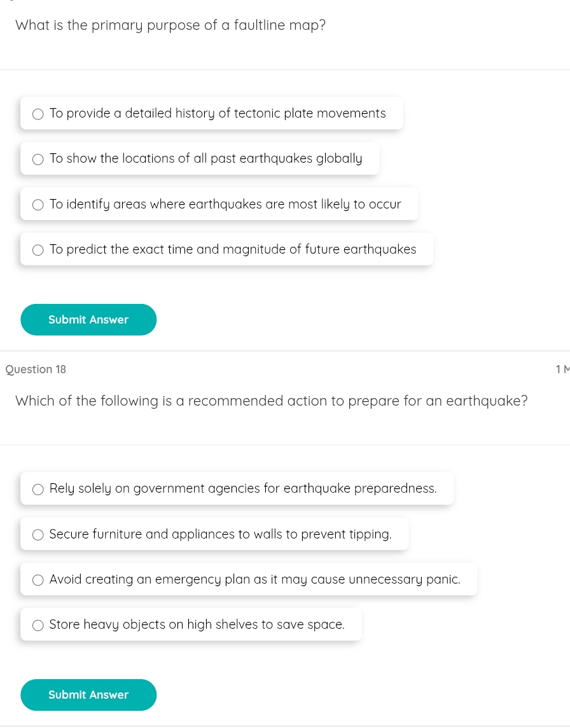Viewport: 570px width, 728px height.
Task: Click the tectonic plate movements answer card
Action: [211, 113]
